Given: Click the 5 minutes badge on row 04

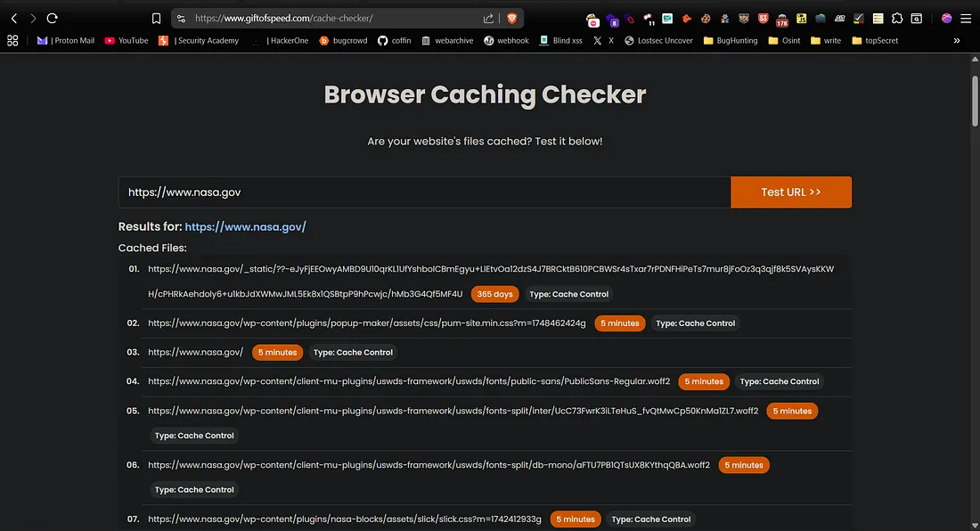Looking at the screenshot, I should [704, 381].
